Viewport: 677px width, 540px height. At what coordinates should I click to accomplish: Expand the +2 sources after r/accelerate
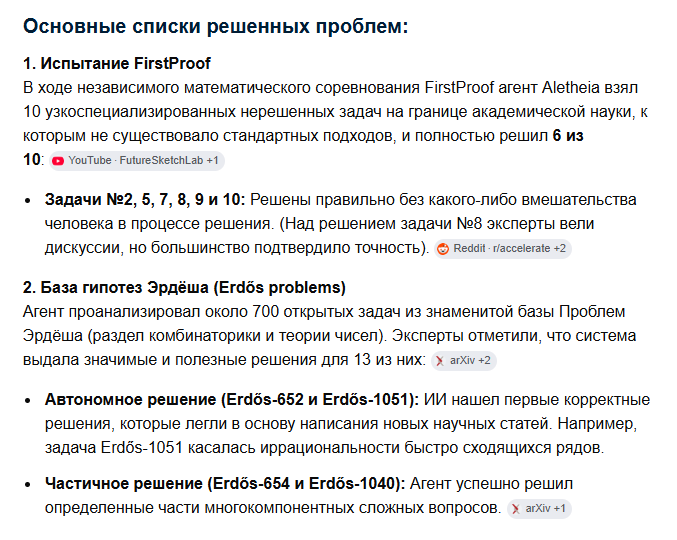(560, 249)
